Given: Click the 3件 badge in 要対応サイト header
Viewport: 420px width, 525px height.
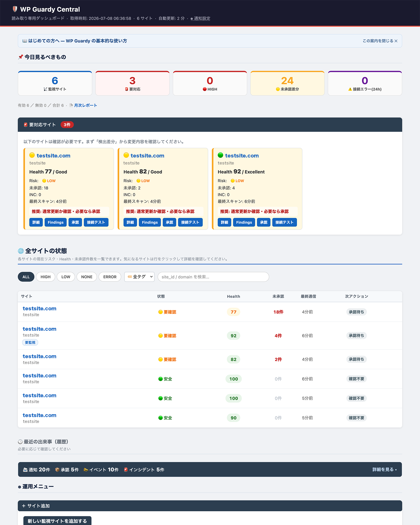Looking at the screenshot, I should click(x=67, y=125).
